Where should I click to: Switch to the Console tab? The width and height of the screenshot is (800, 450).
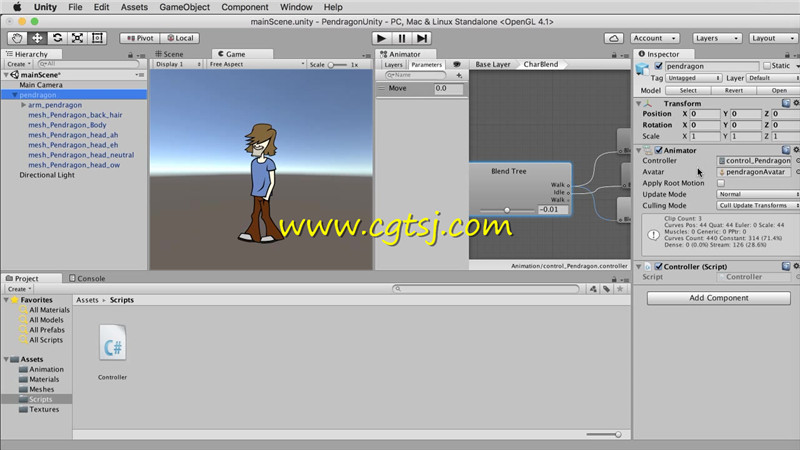tap(87, 279)
